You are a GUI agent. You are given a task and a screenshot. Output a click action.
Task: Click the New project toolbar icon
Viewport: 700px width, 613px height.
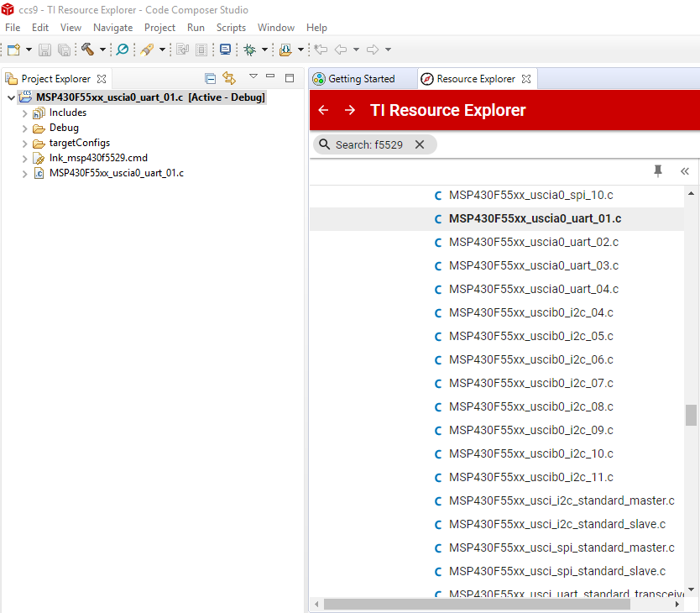[x=13, y=50]
